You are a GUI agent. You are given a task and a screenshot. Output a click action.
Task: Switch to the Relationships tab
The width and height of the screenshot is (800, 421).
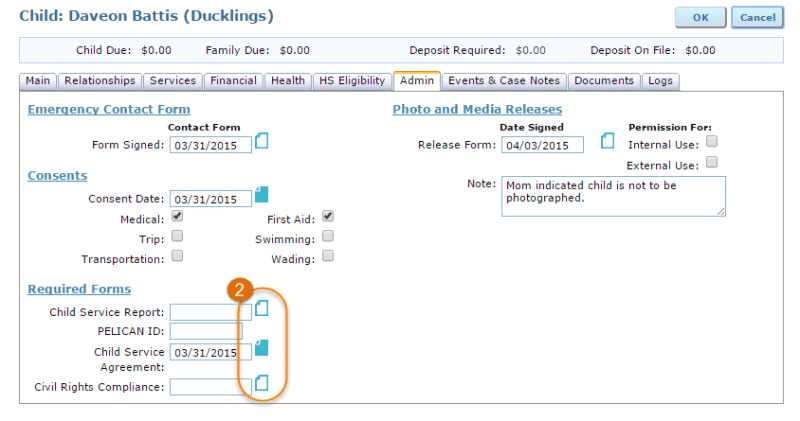(x=100, y=81)
